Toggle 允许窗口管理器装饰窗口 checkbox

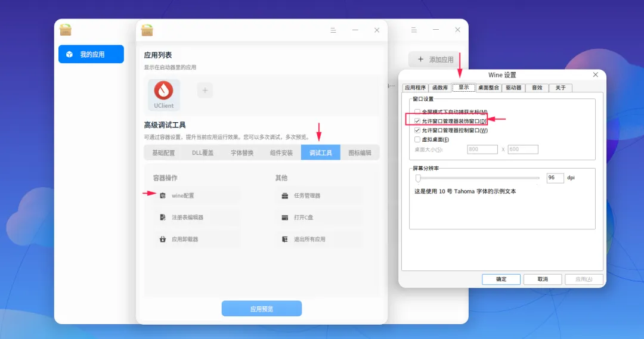tap(417, 121)
